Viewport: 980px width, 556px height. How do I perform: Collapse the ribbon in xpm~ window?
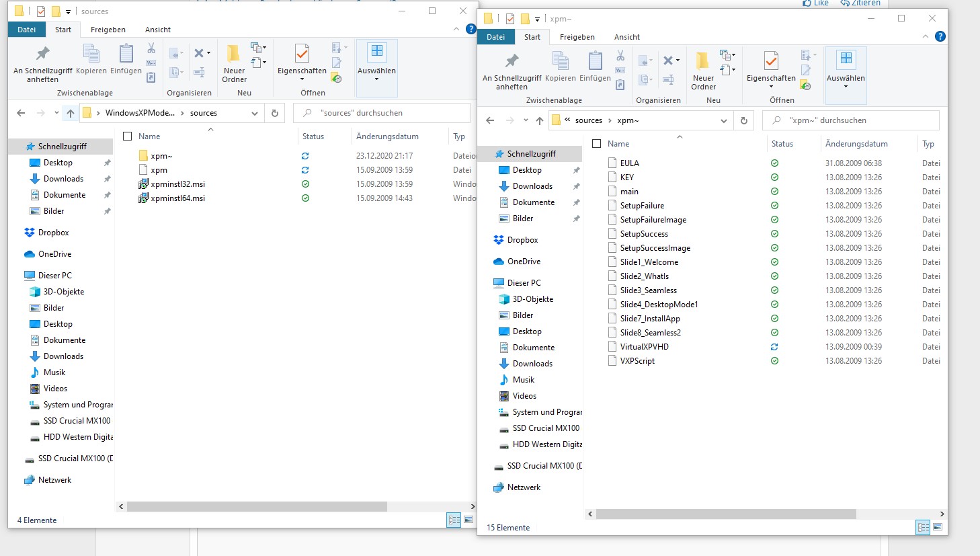coord(926,36)
